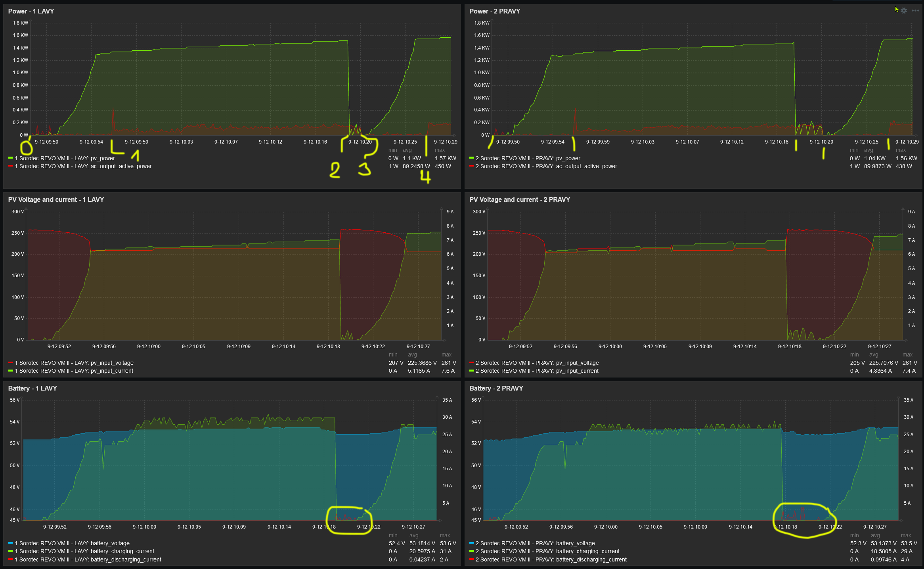Image resolution: width=924 pixels, height=569 pixels.
Task: Click PRAVY battery_voltage legend text
Action: (535, 543)
